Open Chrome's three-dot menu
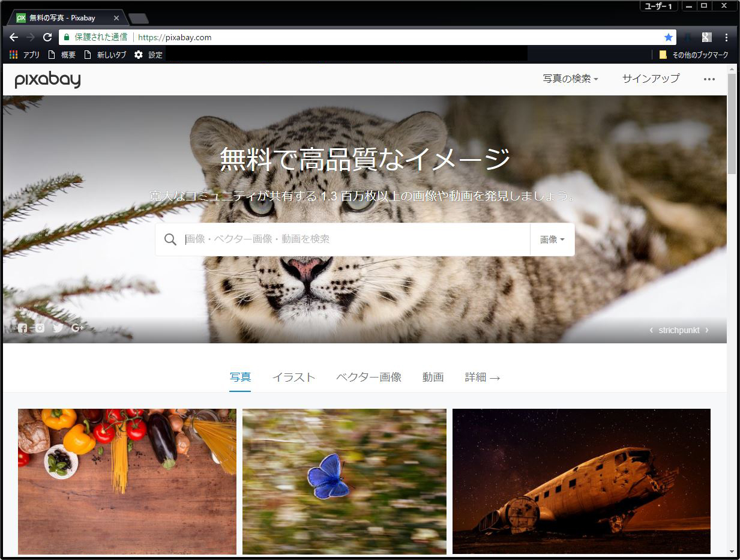This screenshot has height=560, width=740. [726, 37]
